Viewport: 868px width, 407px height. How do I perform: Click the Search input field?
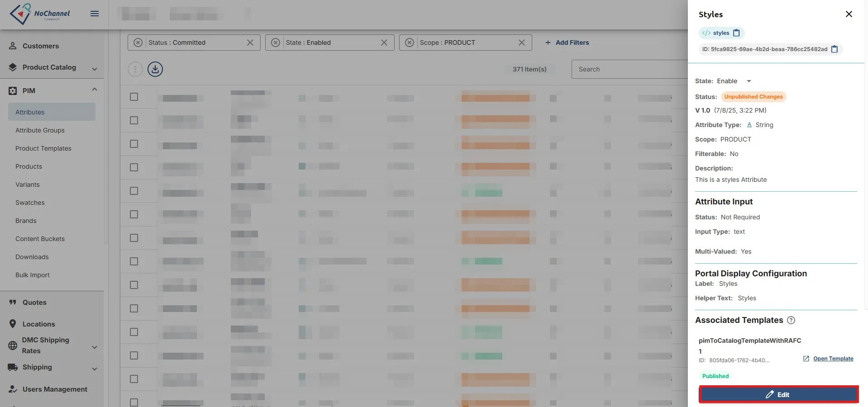[x=630, y=69]
